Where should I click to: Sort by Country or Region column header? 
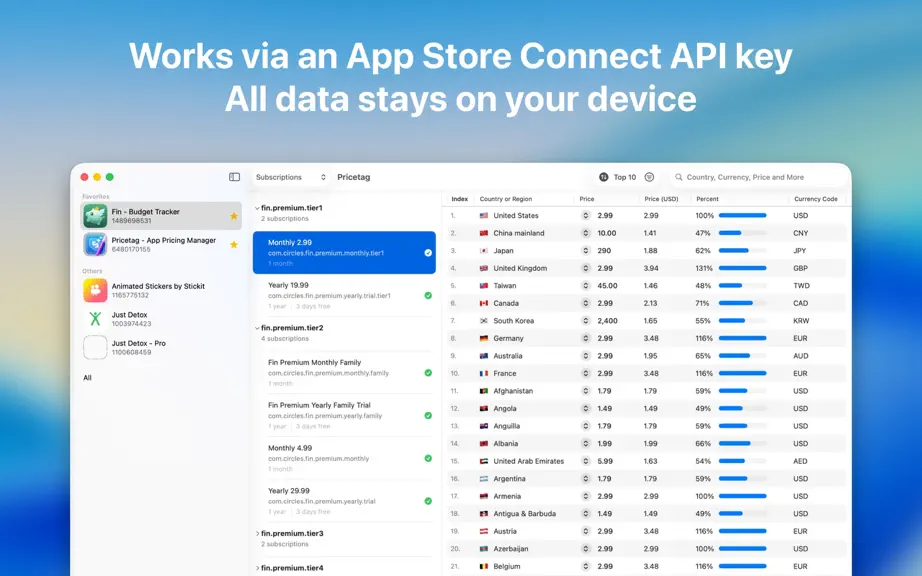coord(506,199)
